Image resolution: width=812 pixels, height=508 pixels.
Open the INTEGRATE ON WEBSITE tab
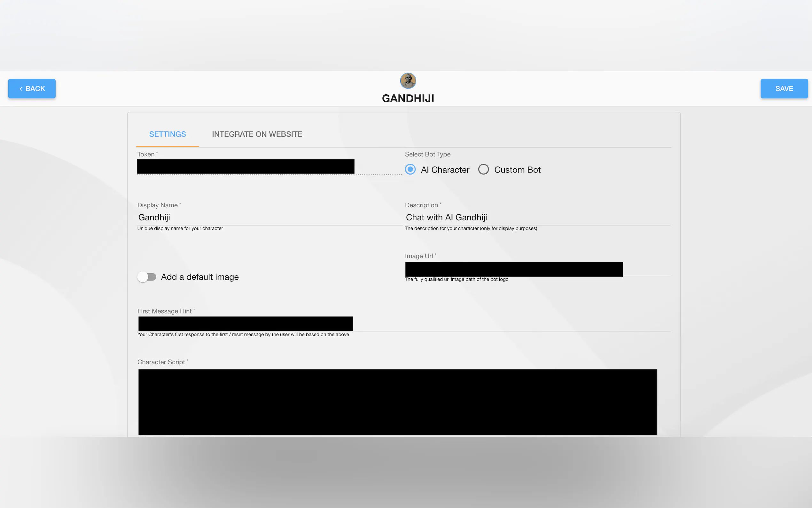point(257,134)
